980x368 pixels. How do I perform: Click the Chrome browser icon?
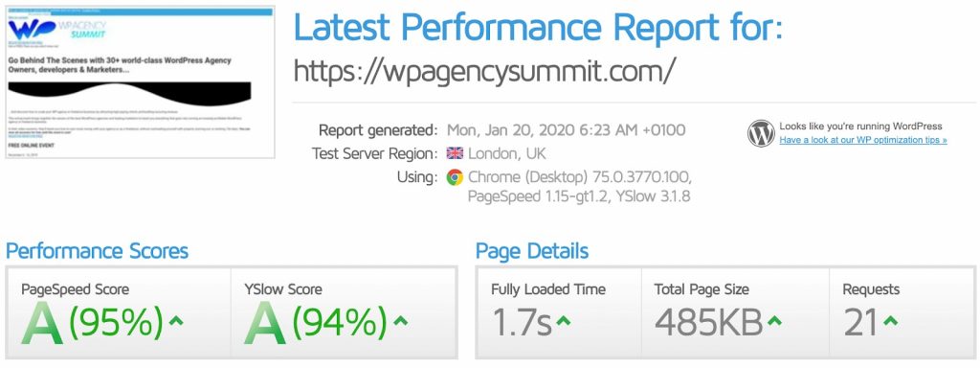click(x=455, y=177)
